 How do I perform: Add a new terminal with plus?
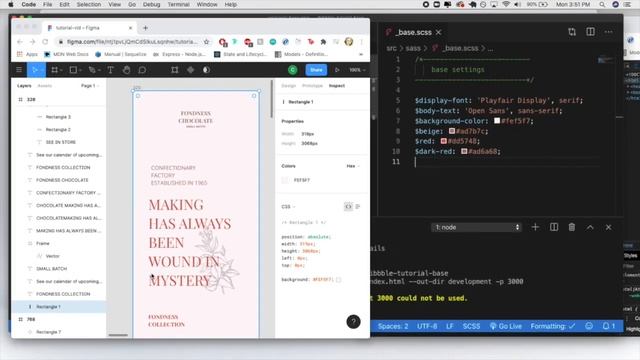[535, 227]
